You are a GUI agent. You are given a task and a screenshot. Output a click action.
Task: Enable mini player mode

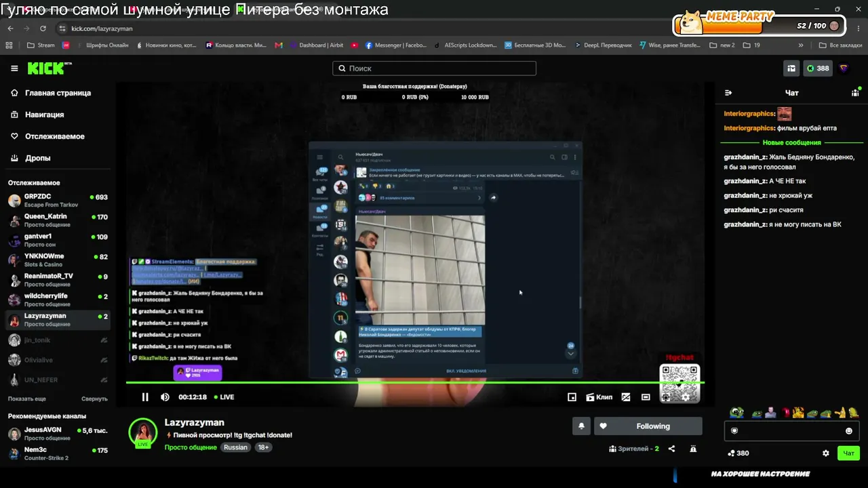click(572, 397)
